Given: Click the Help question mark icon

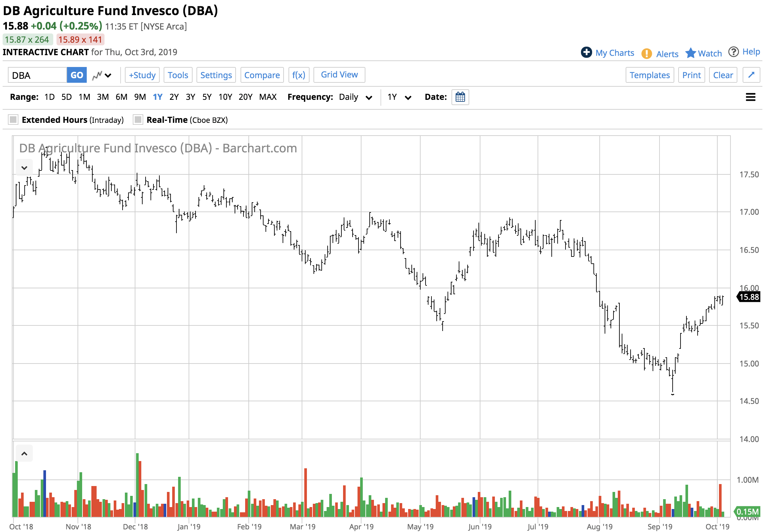Looking at the screenshot, I should coord(733,52).
